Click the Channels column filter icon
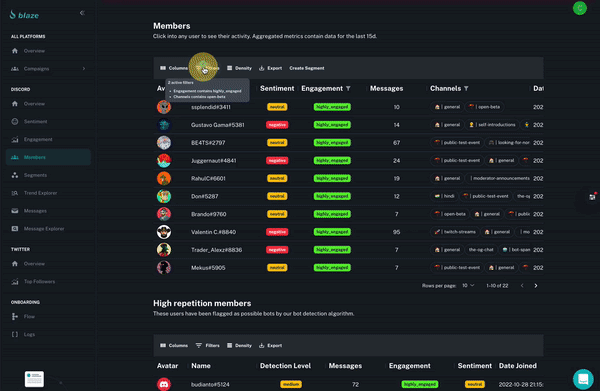Viewport: 600px width, 391px height. tap(466, 88)
